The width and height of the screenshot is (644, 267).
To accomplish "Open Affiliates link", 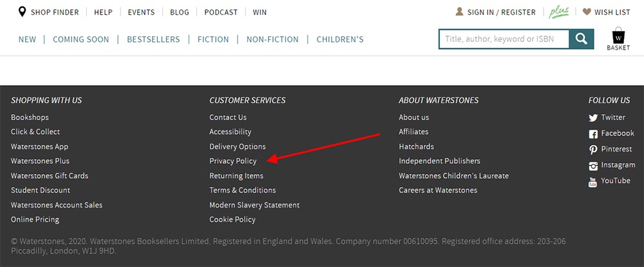I will [413, 132].
